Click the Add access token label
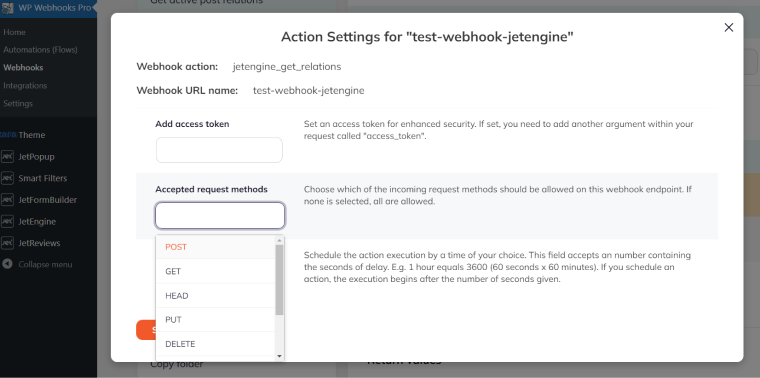Screen dimensions: 760x378 coord(192,124)
